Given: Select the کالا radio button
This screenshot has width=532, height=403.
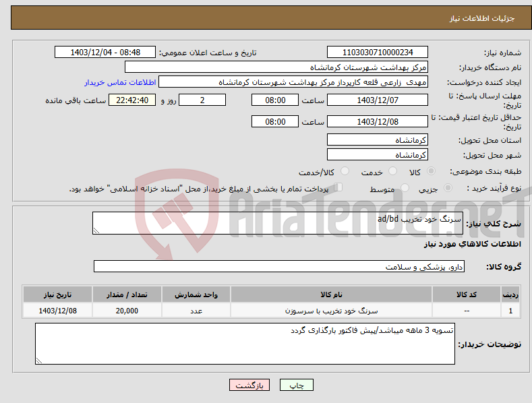Looking at the screenshot, I should coord(431,171).
